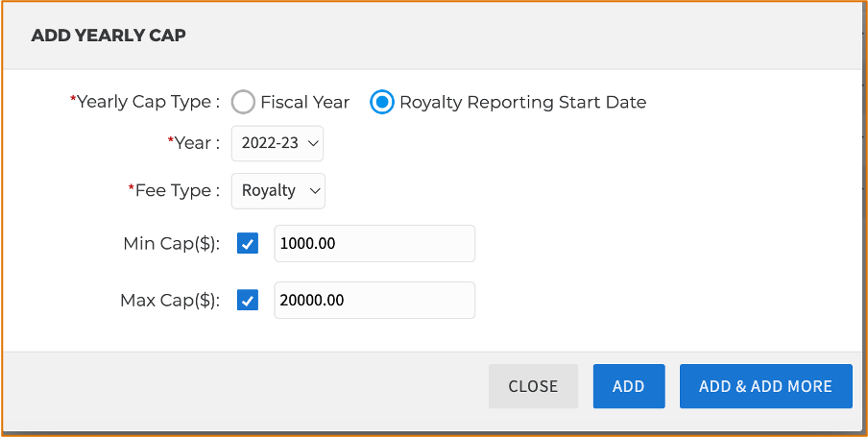Click the Fiscal Year label text

point(305,103)
